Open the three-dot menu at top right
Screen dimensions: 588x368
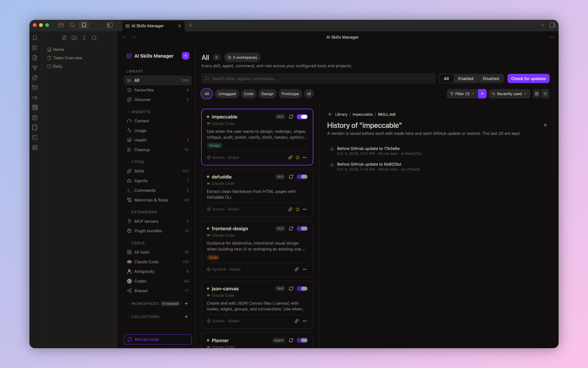click(551, 37)
